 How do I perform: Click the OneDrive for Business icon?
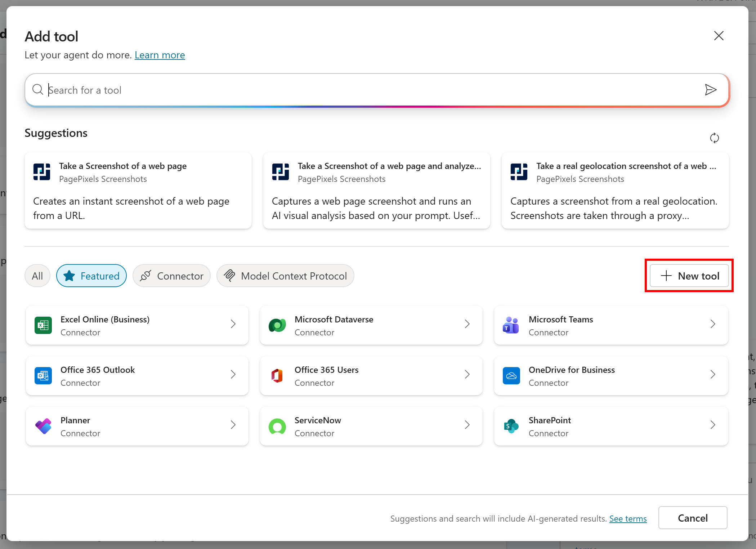tap(511, 376)
